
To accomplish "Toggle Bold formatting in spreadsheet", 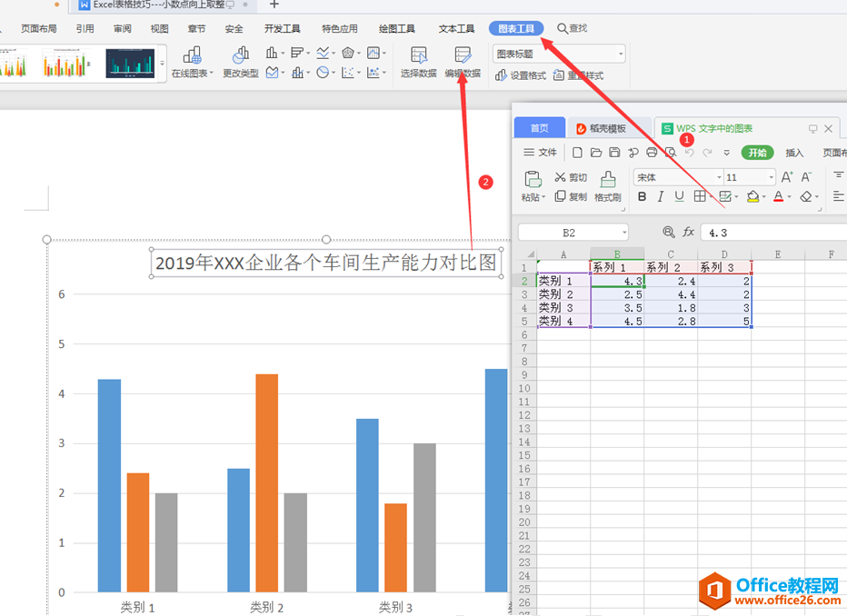I will pyautogui.click(x=642, y=196).
